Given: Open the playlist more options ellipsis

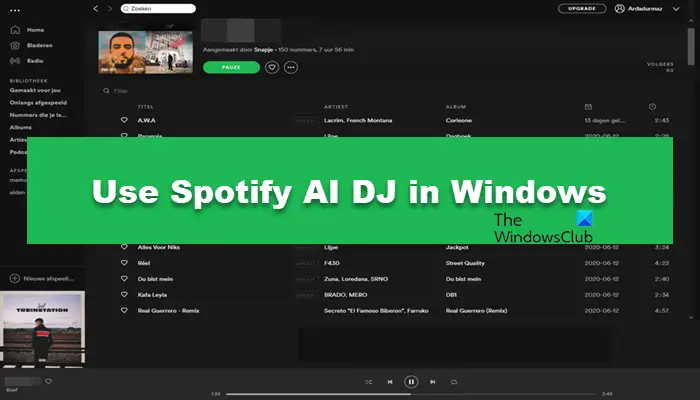Looking at the screenshot, I should pos(291,67).
